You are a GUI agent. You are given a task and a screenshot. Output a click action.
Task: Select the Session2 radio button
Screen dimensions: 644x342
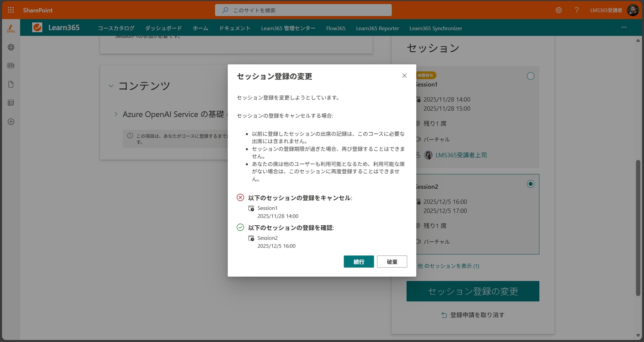(x=531, y=184)
